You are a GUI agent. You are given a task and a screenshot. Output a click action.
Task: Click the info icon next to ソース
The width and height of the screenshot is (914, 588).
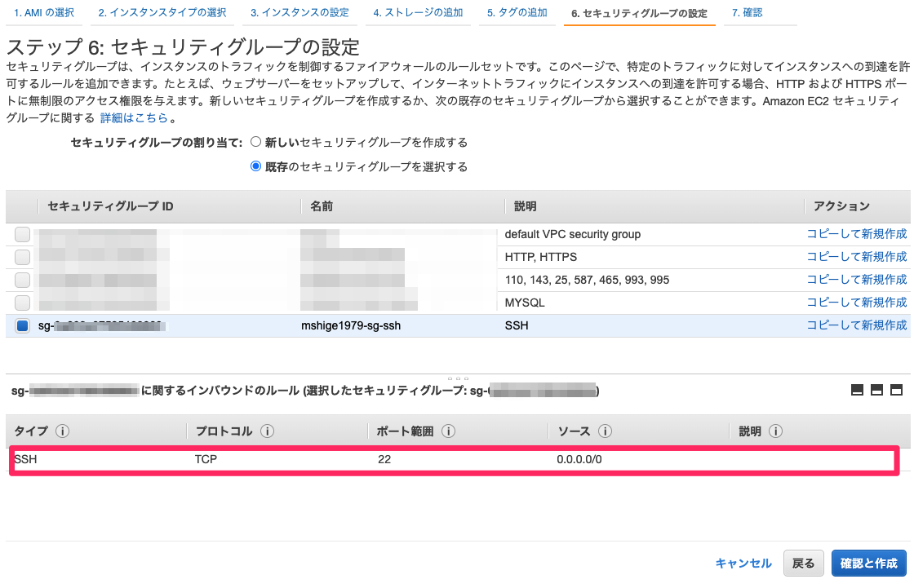click(x=606, y=431)
